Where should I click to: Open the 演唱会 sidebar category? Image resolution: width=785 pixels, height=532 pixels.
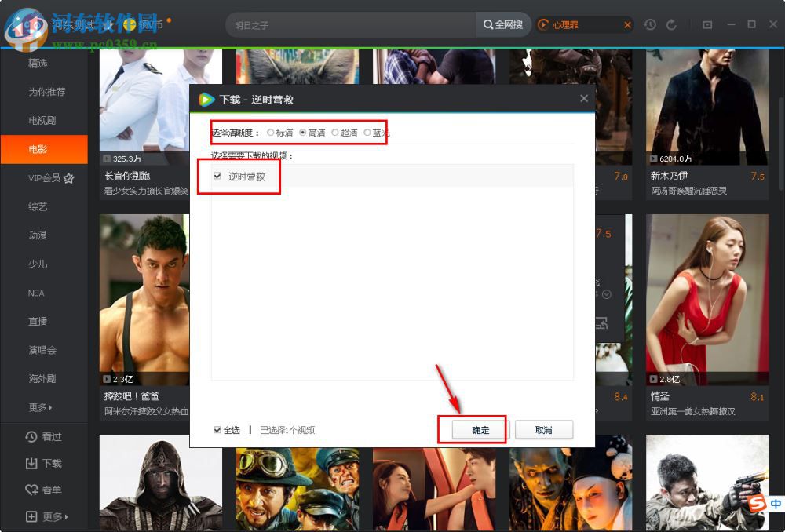(x=44, y=350)
